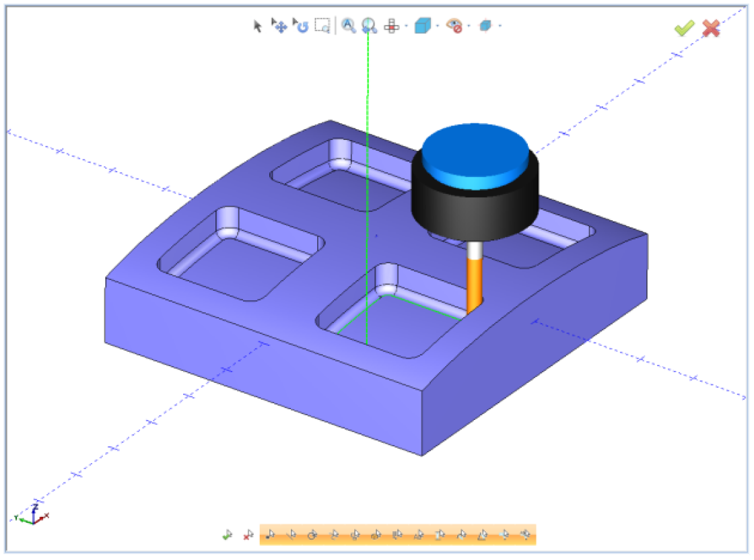
Task: Toggle the green check cursor filter
Action: coord(228,535)
